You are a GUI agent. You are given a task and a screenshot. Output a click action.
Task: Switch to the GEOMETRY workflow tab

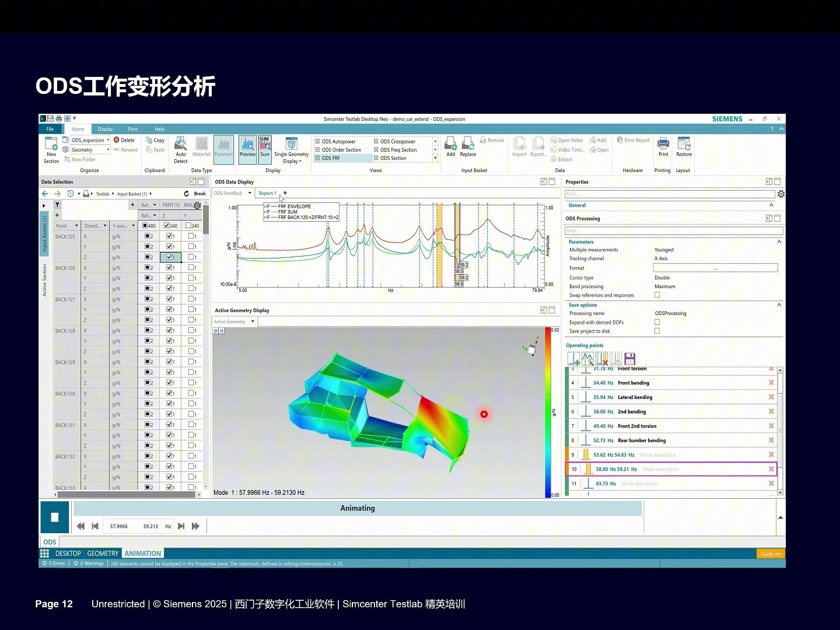coord(103,554)
